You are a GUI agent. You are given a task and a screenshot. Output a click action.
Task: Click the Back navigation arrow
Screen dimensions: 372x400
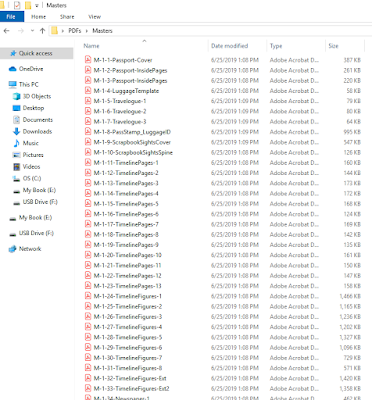click(7, 31)
